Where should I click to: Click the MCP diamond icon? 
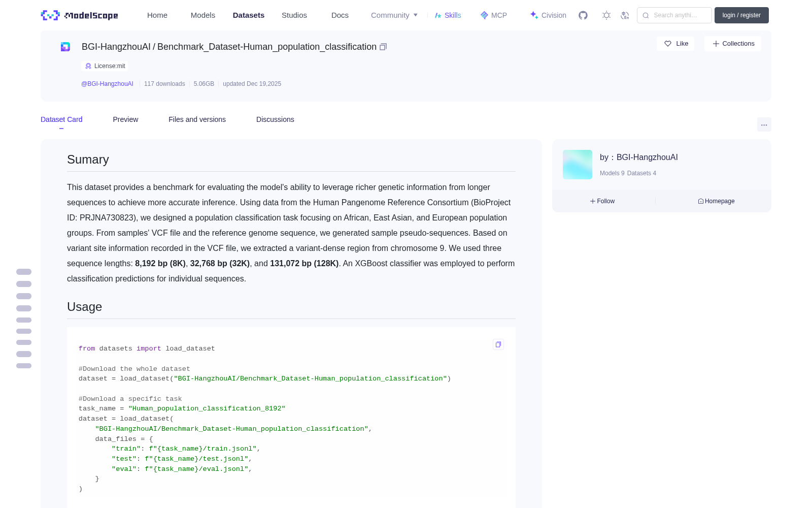coord(484,15)
